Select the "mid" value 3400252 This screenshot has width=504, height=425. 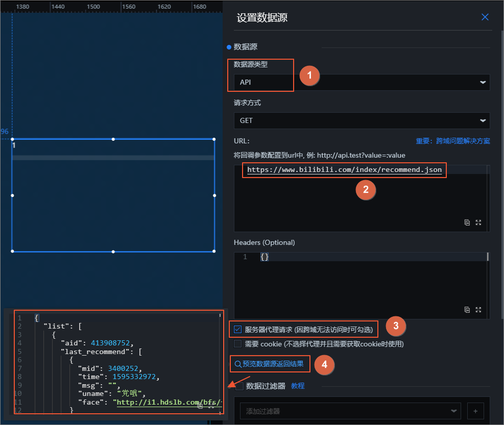(123, 368)
